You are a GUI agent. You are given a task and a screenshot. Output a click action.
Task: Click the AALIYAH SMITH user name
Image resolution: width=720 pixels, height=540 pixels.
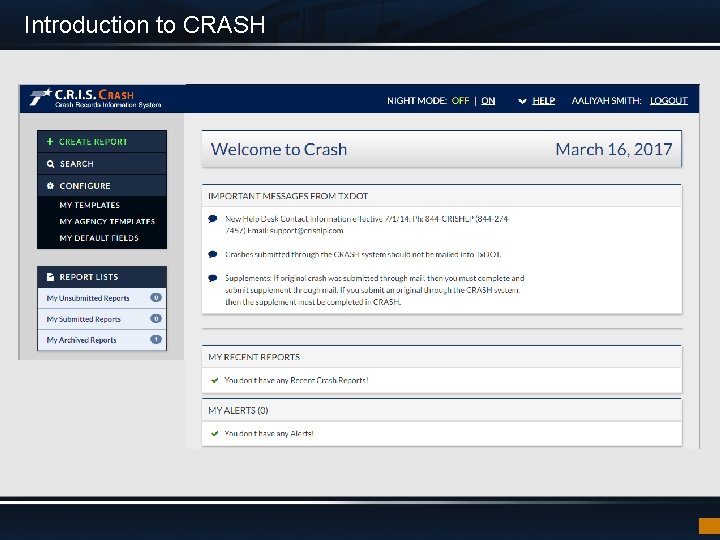606,101
